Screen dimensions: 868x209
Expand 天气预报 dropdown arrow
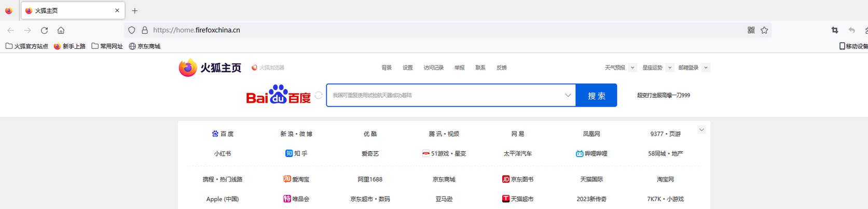pyautogui.click(x=632, y=68)
